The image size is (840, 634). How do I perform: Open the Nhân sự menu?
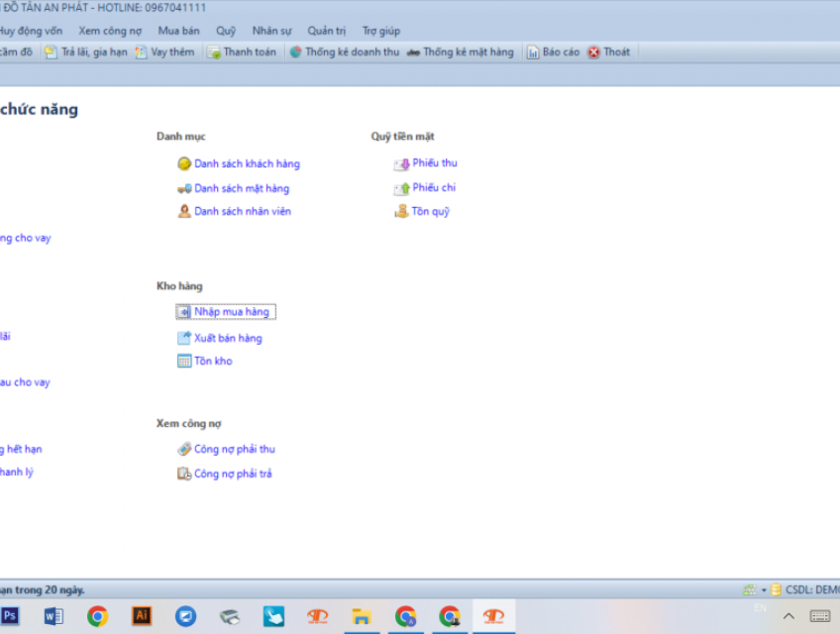pos(271,31)
